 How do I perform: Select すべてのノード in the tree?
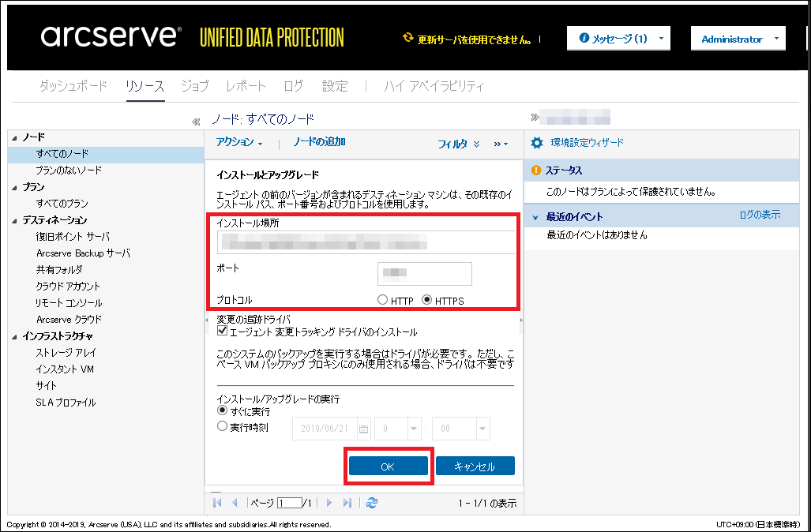click(62, 154)
